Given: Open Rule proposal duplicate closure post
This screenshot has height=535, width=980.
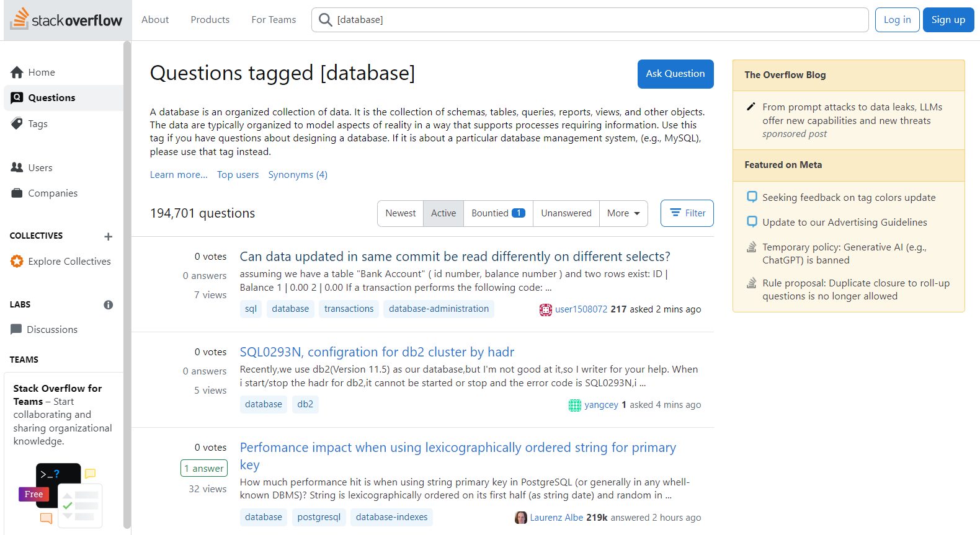Looking at the screenshot, I should pyautogui.click(x=856, y=290).
